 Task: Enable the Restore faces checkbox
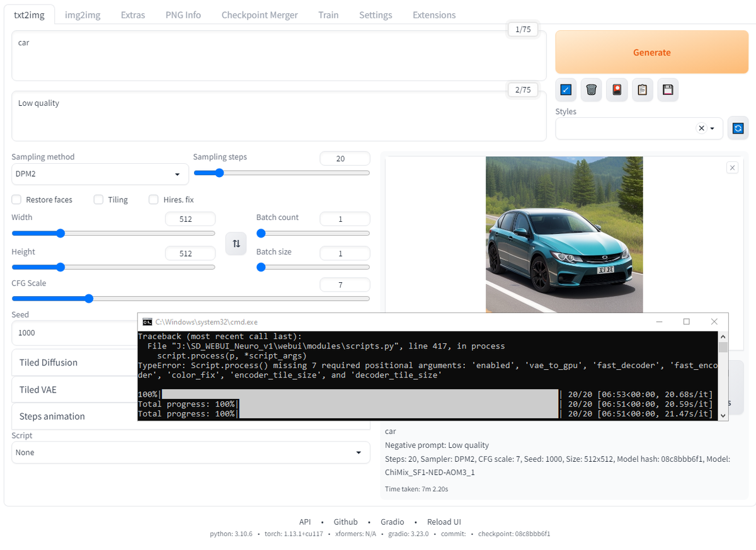(x=16, y=200)
